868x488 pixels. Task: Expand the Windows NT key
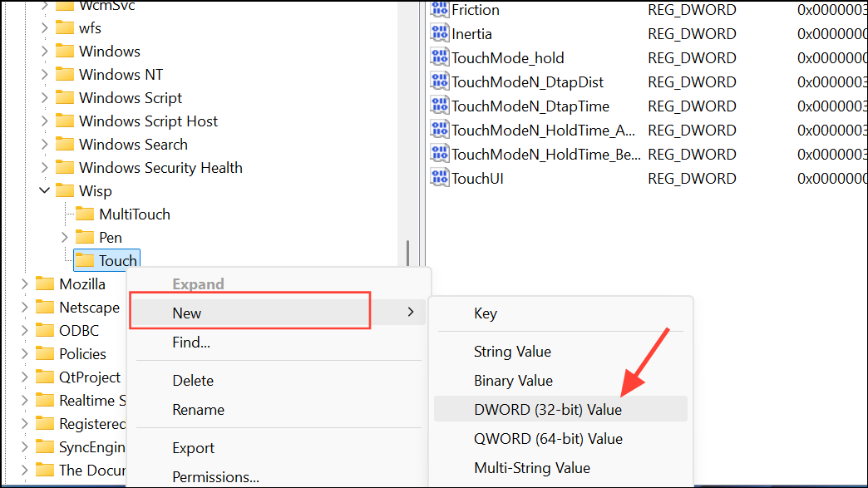[x=43, y=75]
